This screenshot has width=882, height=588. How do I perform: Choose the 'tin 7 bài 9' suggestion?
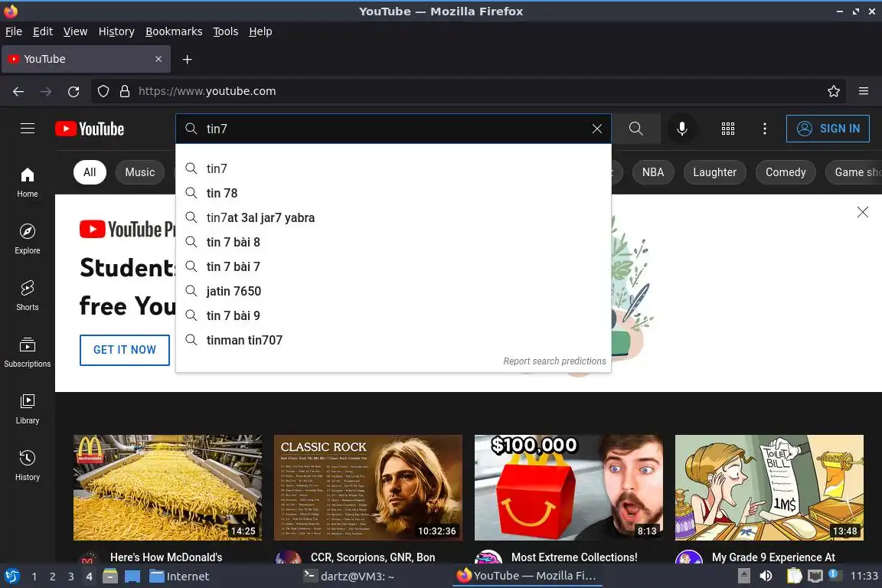click(394, 315)
